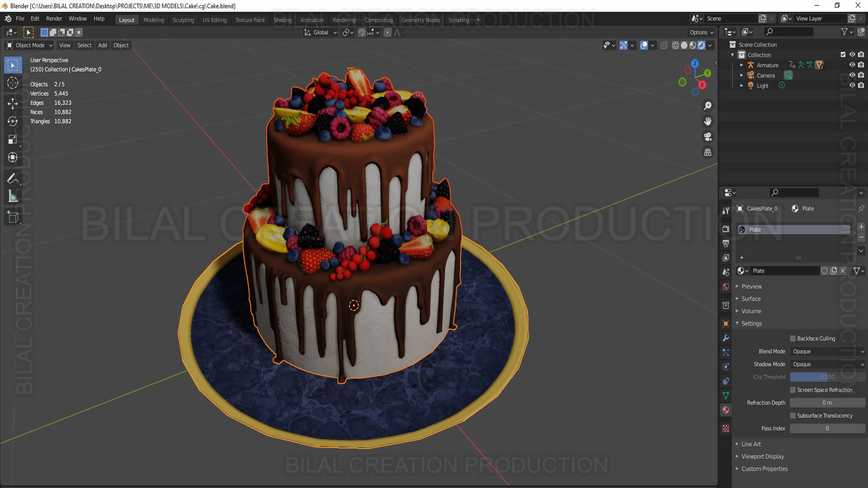
Task: Open the Object Mode dropdown
Action: coord(30,45)
